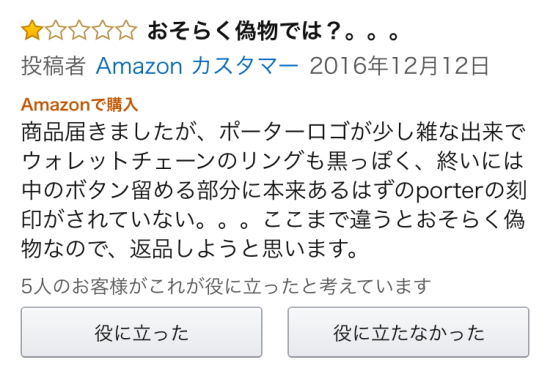Click the third empty rating star
The width and height of the screenshot is (550, 387).
[79, 30]
